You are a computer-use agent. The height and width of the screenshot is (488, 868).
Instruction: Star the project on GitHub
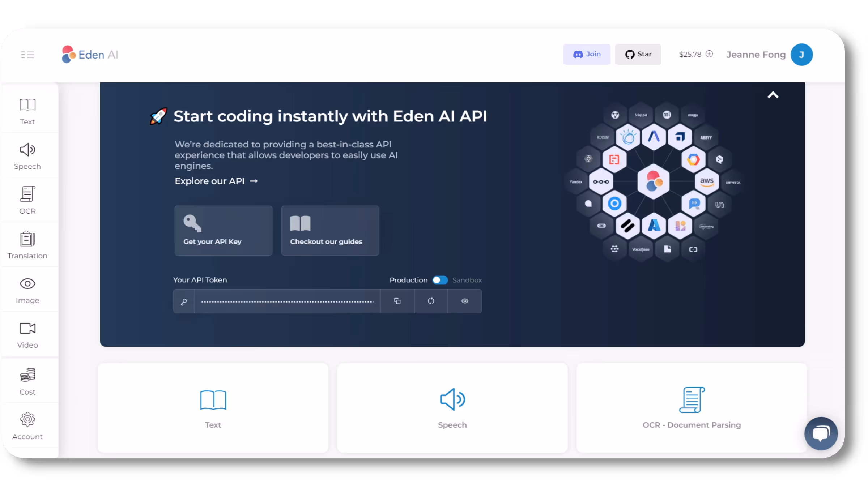tap(638, 54)
